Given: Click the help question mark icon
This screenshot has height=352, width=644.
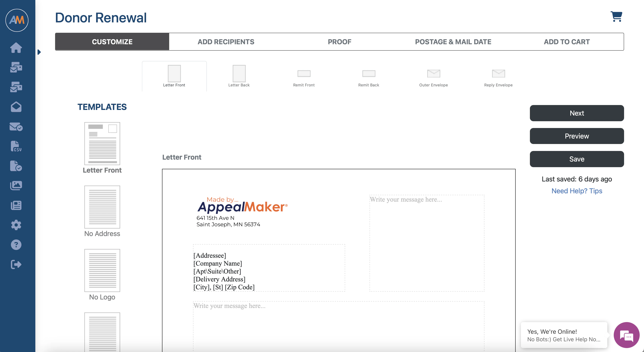Looking at the screenshot, I should (16, 245).
